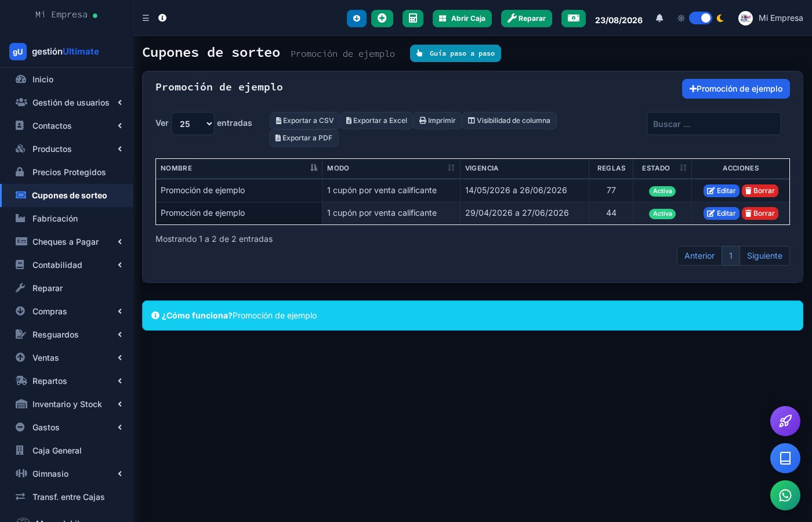The image size is (812, 522).
Task: Open the entries per page dropdown
Action: tap(193, 124)
